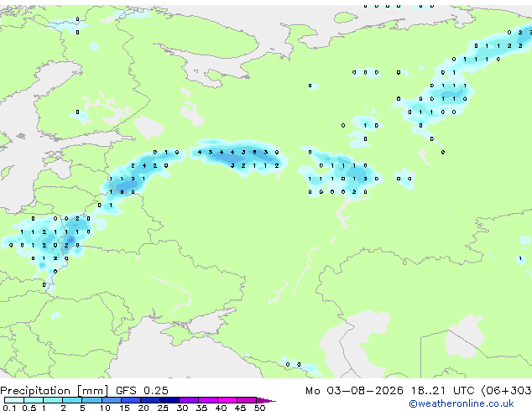The width and height of the screenshot is (532, 411).
Task: Click the 10–15 mm legend color segment
Action: (x=111, y=400)
